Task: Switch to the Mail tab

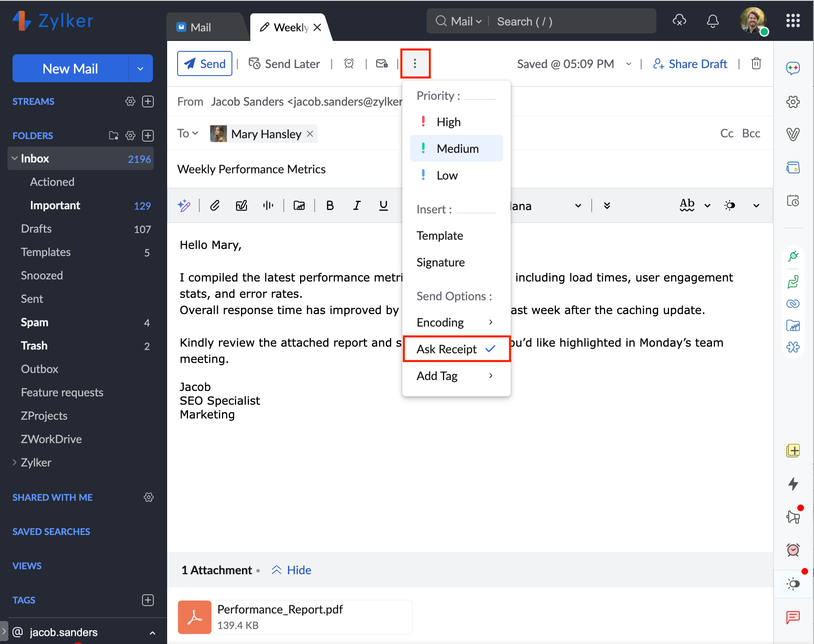Action: 205,27
